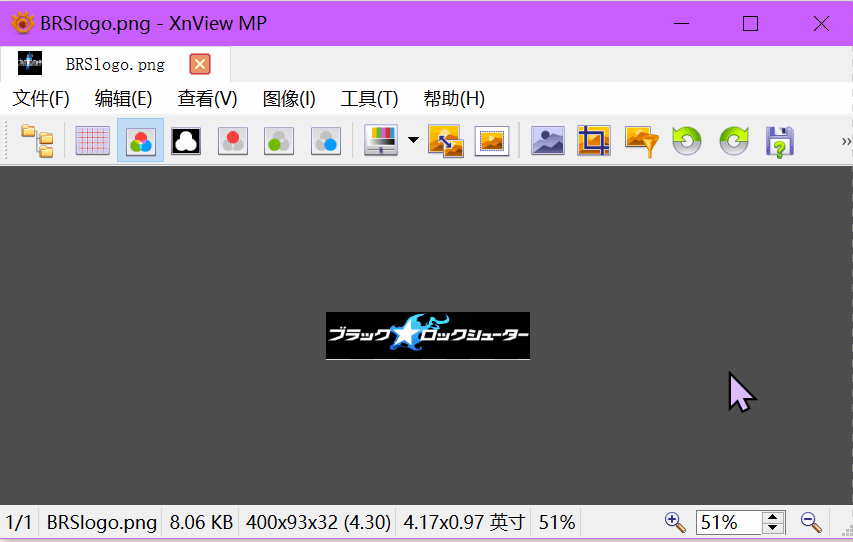
Task: Show only the green channel
Action: coord(279,141)
